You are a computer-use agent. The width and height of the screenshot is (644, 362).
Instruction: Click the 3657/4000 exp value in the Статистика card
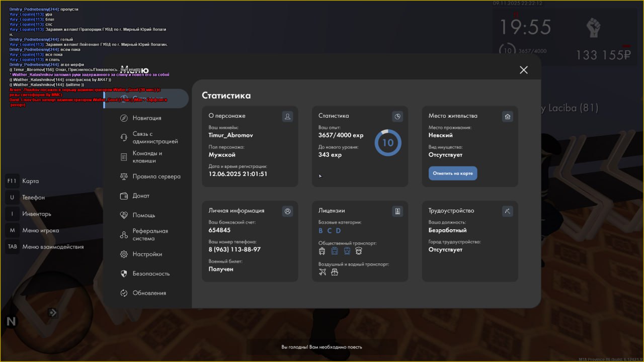[x=341, y=135]
